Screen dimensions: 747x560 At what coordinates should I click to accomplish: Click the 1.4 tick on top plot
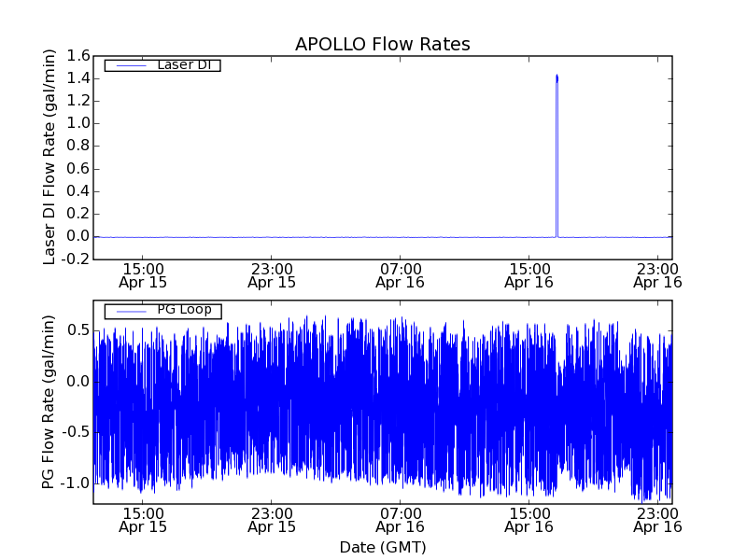click(78, 78)
